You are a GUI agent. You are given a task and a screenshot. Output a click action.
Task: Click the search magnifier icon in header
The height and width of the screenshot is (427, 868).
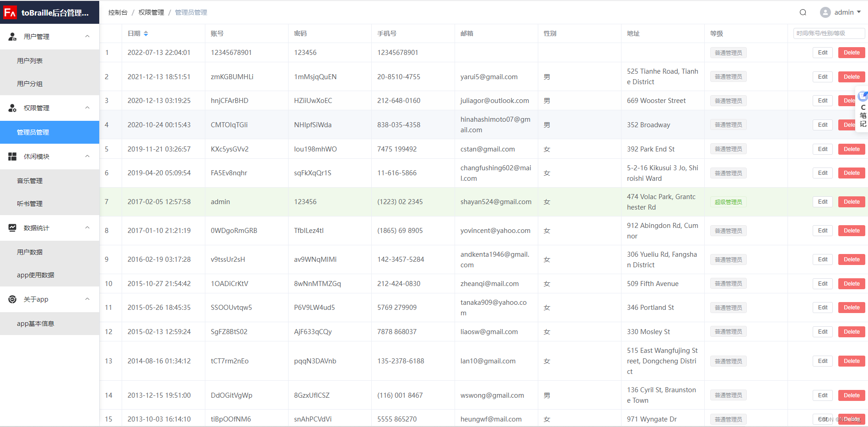803,12
